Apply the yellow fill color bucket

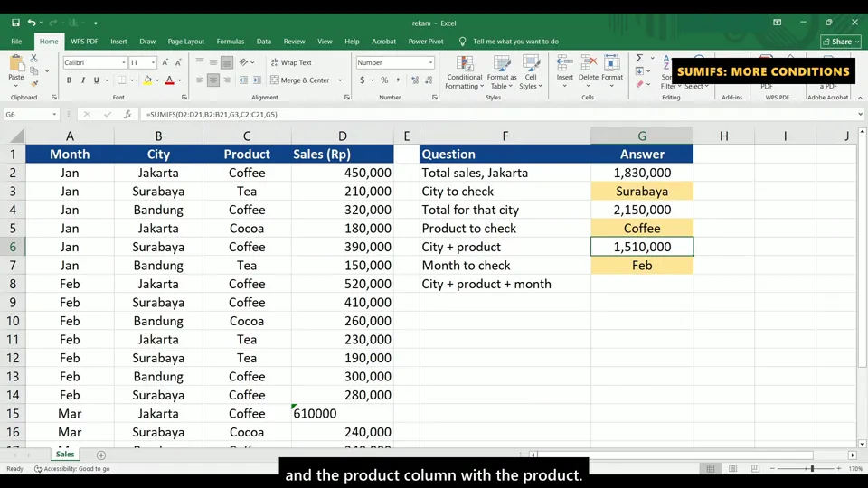click(147, 80)
